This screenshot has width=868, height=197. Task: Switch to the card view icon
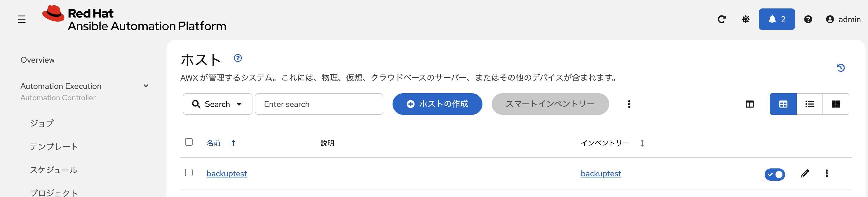pyautogui.click(x=836, y=104)
